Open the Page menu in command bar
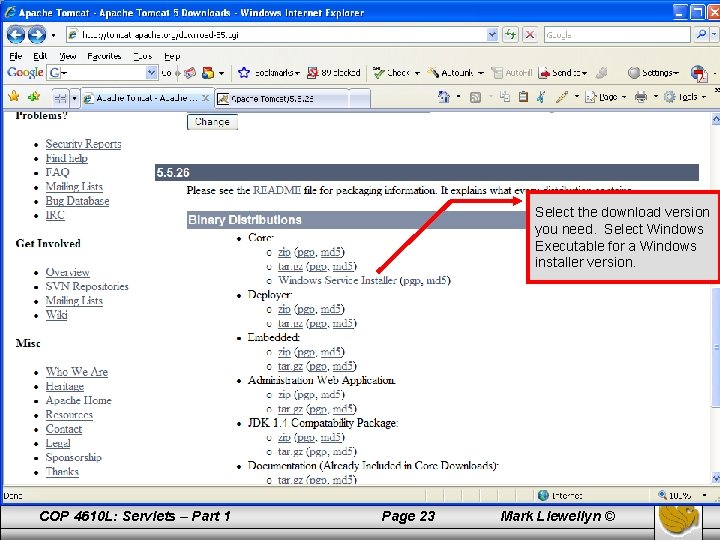Screen dimensions: 720x540 (605, 97)
